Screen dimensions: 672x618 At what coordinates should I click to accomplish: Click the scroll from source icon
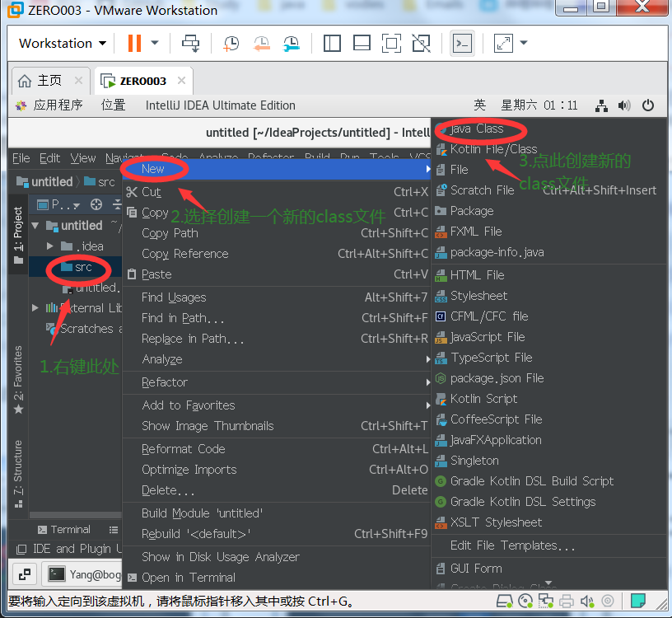click(96, 204)
